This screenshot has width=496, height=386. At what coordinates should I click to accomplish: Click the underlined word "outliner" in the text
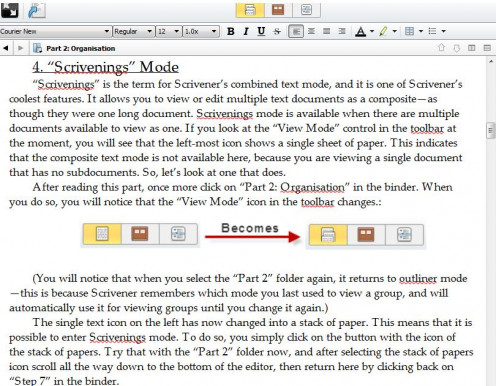coord(418,278)
